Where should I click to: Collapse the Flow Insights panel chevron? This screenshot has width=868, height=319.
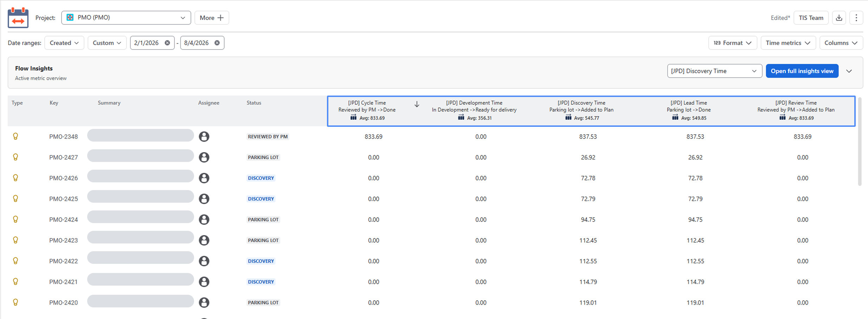pos(849,71)
